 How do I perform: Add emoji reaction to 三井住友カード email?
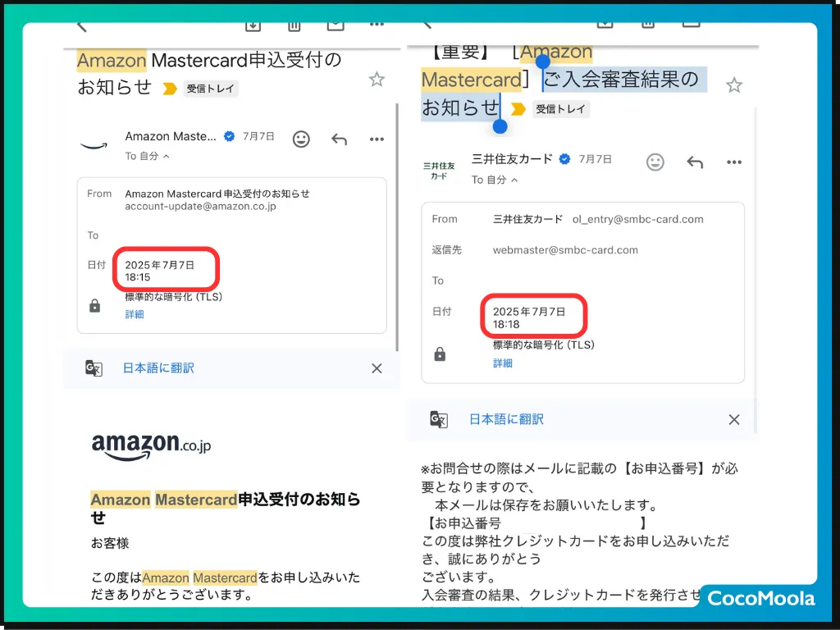[655, 162]
